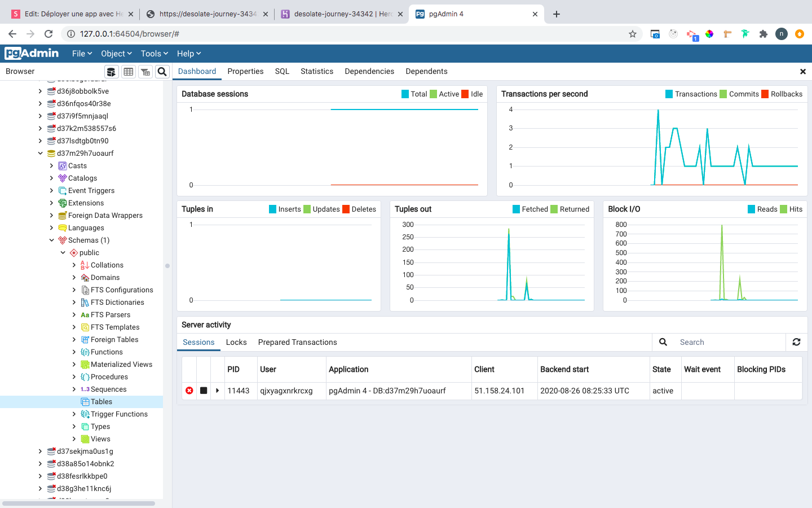Close the dashboard panel with X
Screen dimensions: 812x508
pyautogui.click(x=803, y=72)
